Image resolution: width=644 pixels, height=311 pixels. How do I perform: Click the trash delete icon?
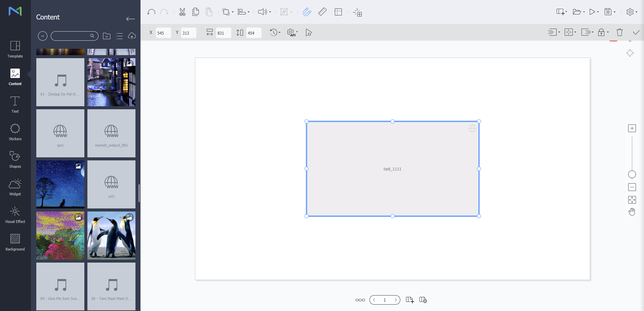(619, 32)
